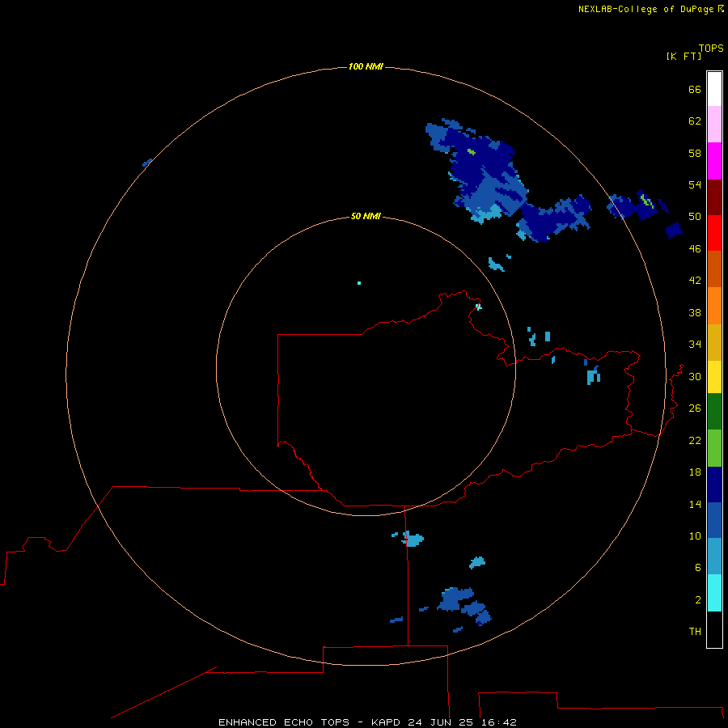Click the legend value 58
Viewport: 728px width, 728px height.
pos(695,153)
